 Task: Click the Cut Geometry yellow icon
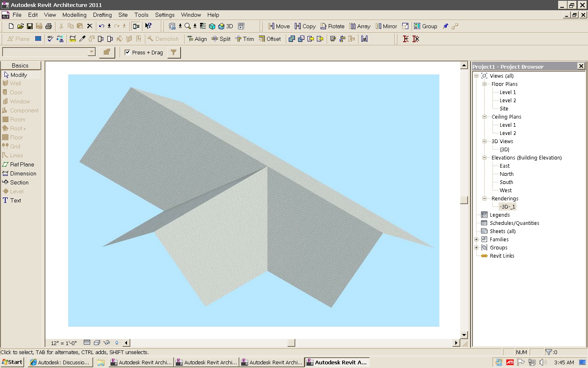[311, 39]
